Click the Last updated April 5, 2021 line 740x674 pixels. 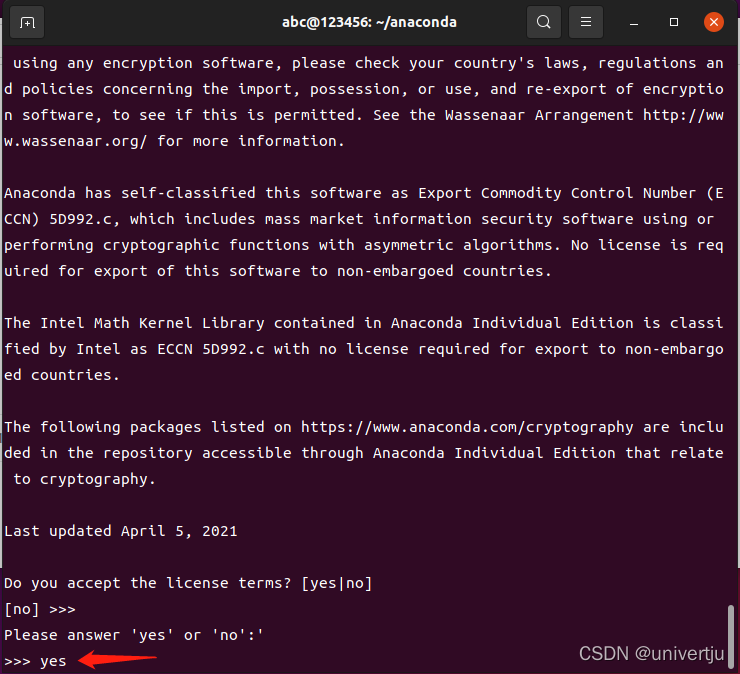pos(121,531)
